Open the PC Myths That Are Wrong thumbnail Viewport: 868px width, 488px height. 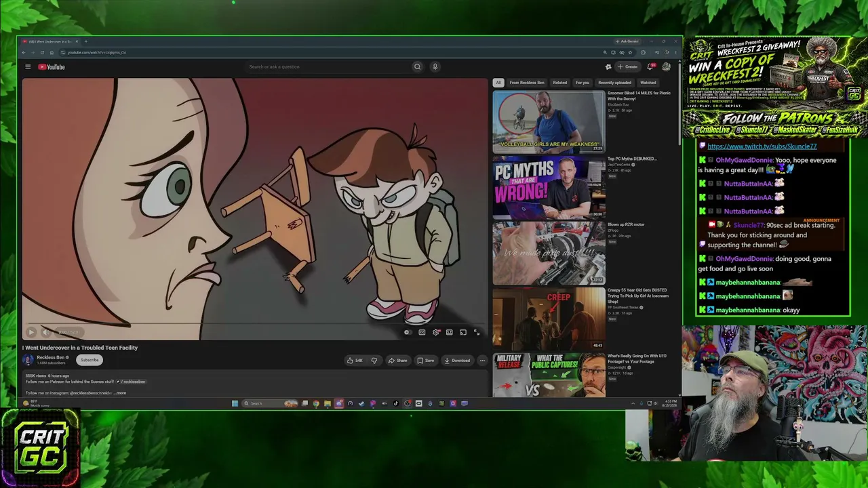point(549,187)
